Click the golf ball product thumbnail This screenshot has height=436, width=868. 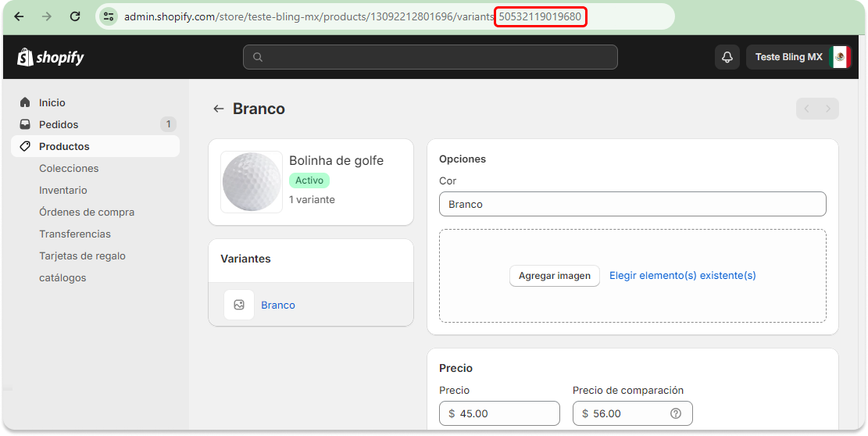(252, 182)
